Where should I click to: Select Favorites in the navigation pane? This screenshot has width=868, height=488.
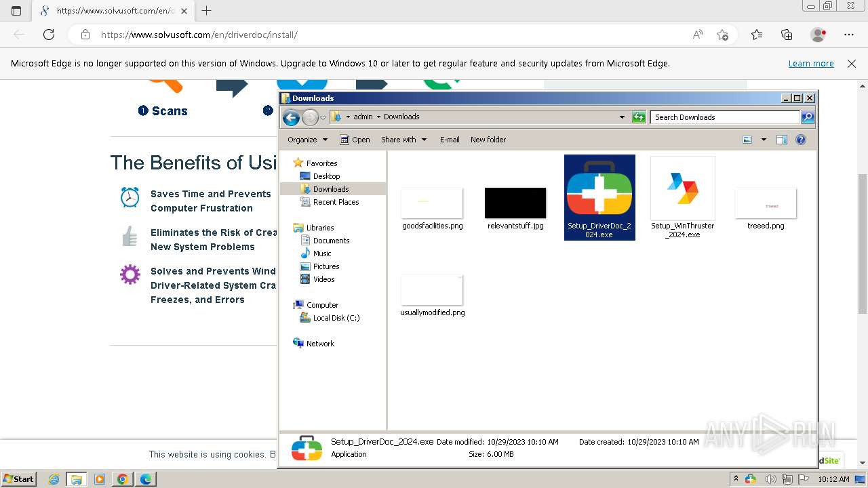click(321, 163)
